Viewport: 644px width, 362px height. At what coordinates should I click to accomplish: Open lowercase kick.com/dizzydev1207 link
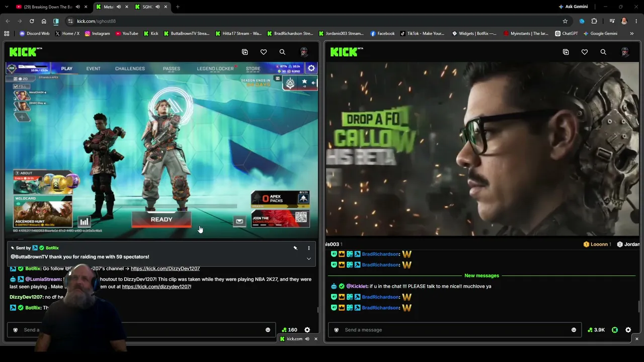[x=156, y=287]
